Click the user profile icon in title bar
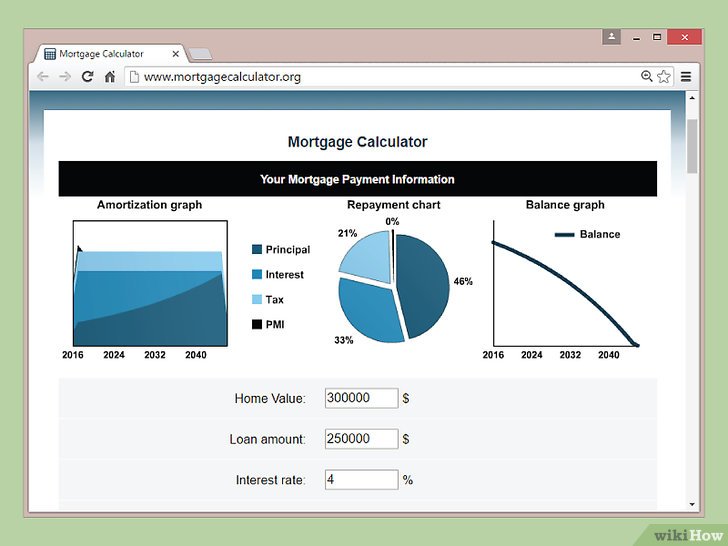The width and height of the screenshot is (728, 546). pos(611,37)
